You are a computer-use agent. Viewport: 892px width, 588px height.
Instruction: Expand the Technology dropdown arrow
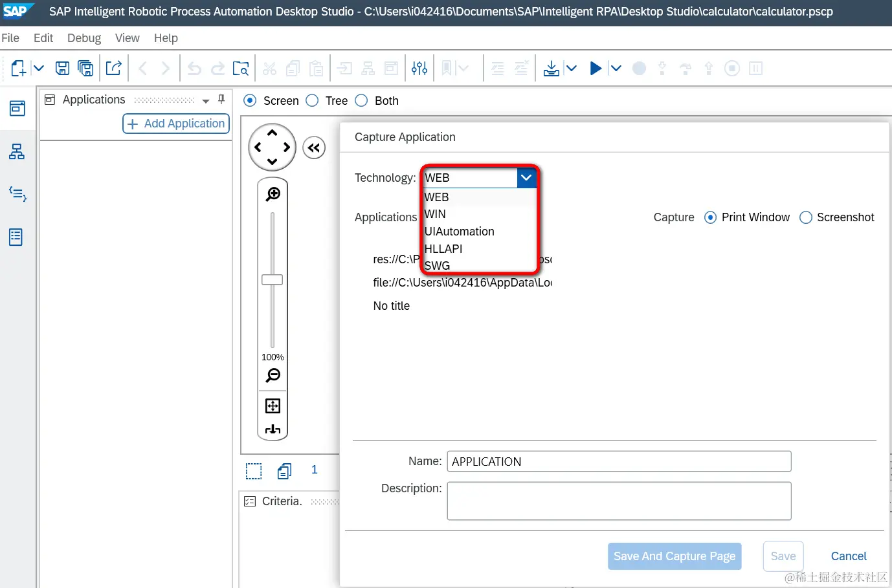click(527, 178)
